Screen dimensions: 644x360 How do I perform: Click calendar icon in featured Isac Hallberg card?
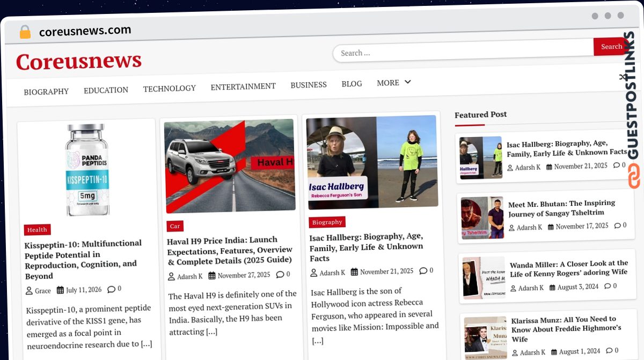pos(549,167)
